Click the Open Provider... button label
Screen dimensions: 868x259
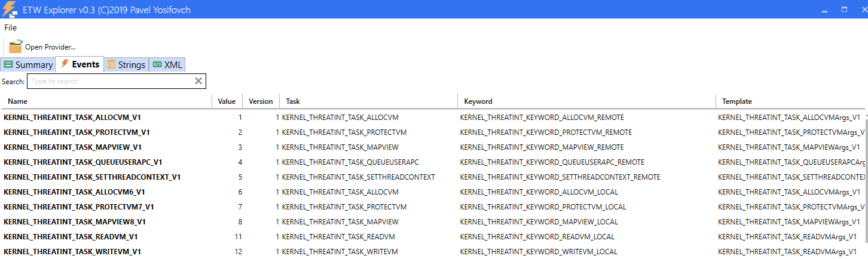[50, 47]
